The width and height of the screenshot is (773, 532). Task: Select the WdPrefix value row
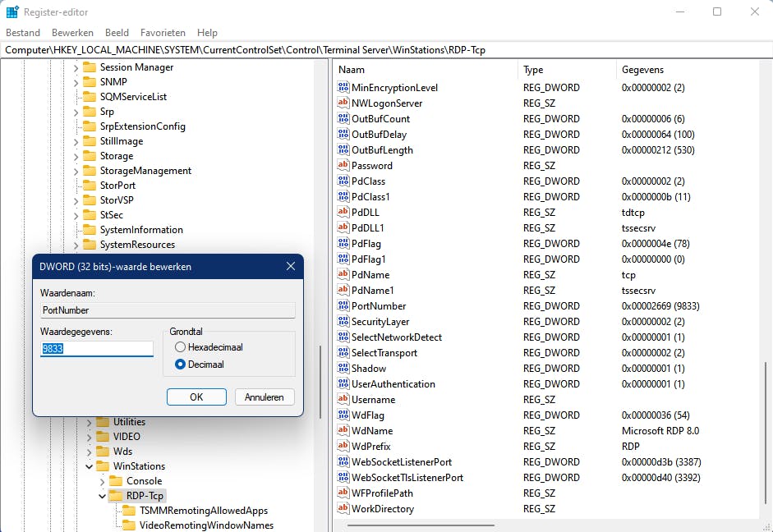(545, 447)
